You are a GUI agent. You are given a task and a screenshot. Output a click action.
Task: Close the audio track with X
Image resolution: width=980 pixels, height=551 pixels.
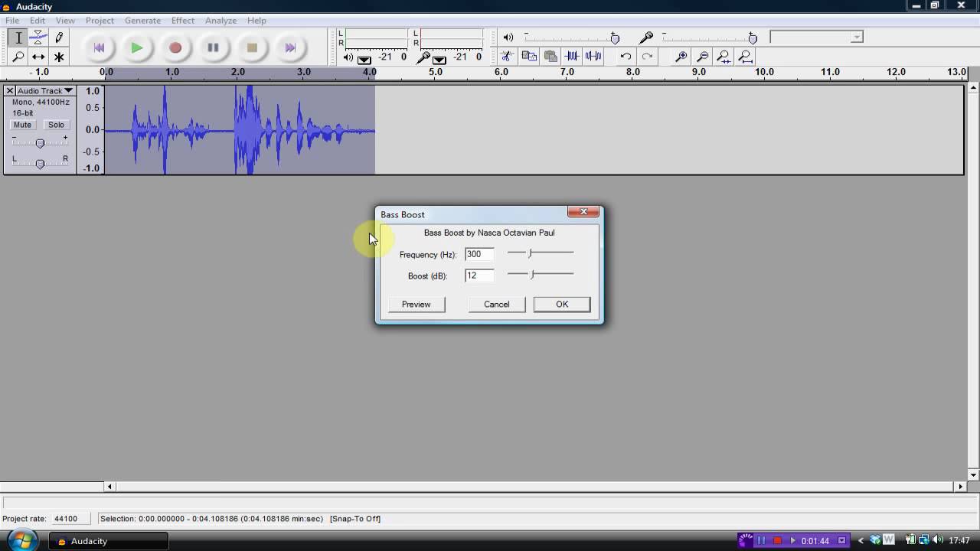coord(10,91)
